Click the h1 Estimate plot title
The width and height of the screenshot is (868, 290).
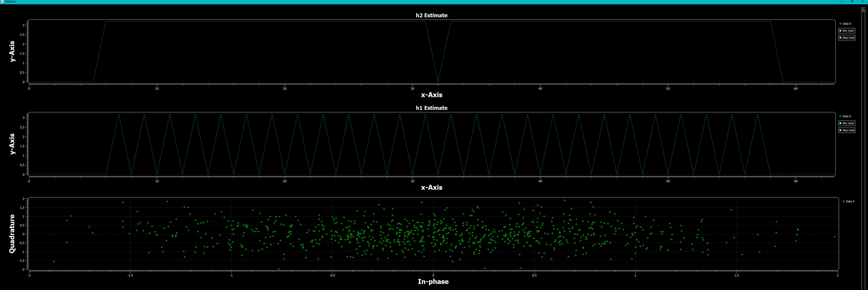432,108
